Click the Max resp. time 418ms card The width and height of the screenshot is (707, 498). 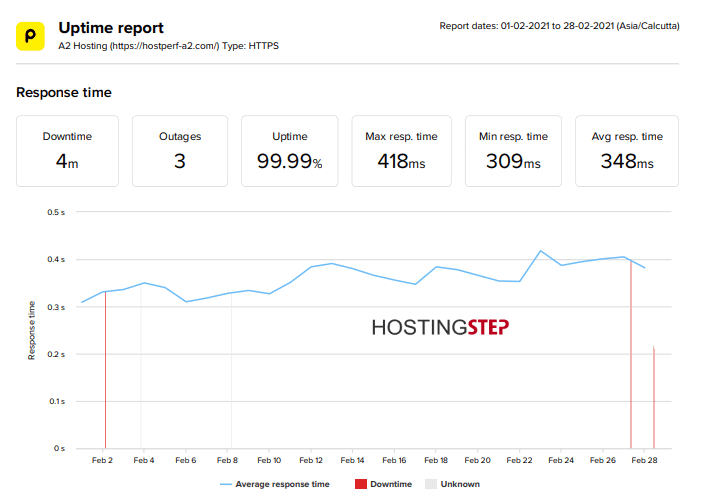pyautogui.click(x=401, y=151)
